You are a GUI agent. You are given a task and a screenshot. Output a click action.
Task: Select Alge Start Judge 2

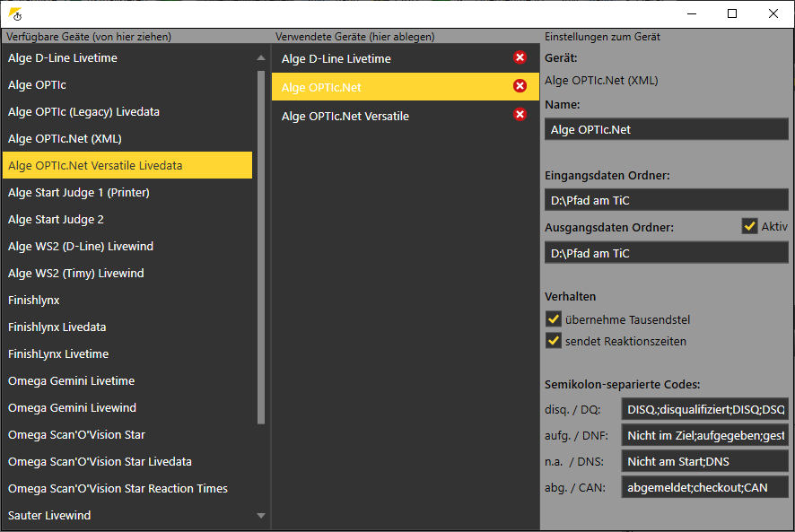[x=127, y=219]
